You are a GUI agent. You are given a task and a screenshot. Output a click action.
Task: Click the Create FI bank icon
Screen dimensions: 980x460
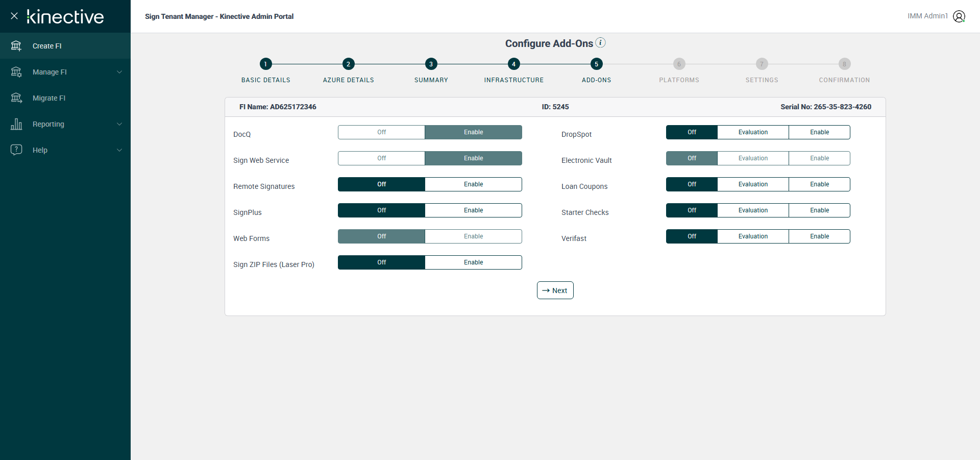[16, 46]
